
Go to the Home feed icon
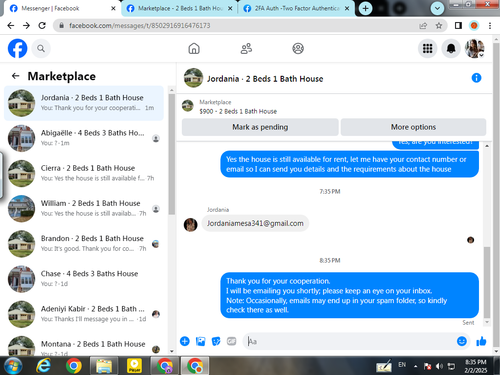tap(194, 49)
